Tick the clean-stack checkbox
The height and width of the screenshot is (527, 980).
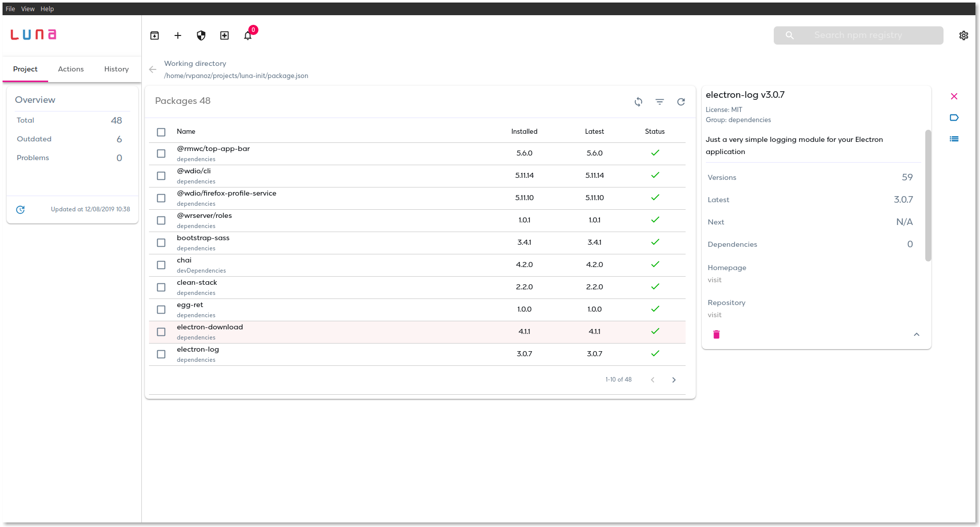point(161,287)
